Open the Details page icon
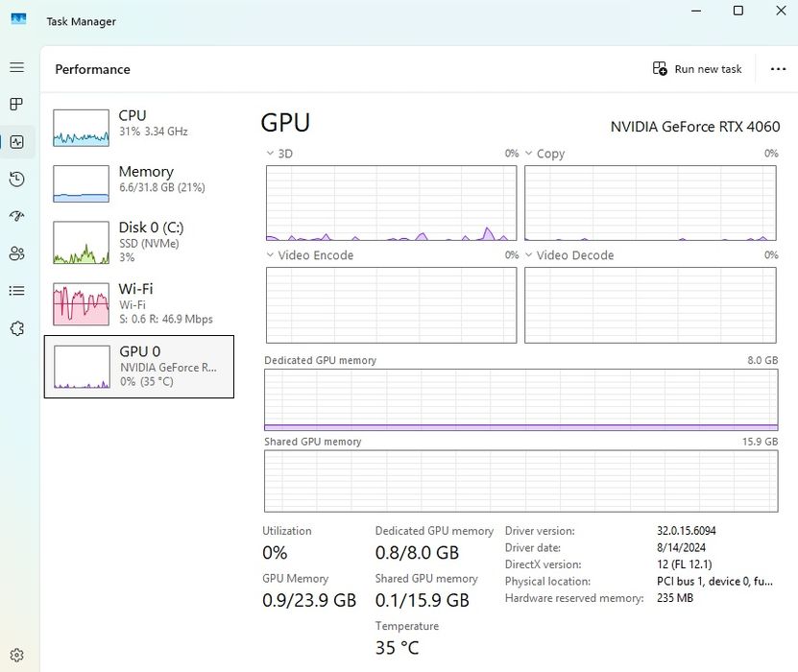The width and height of the screenshot is (798, 672). pyautogui.click(x=16, y=291)
